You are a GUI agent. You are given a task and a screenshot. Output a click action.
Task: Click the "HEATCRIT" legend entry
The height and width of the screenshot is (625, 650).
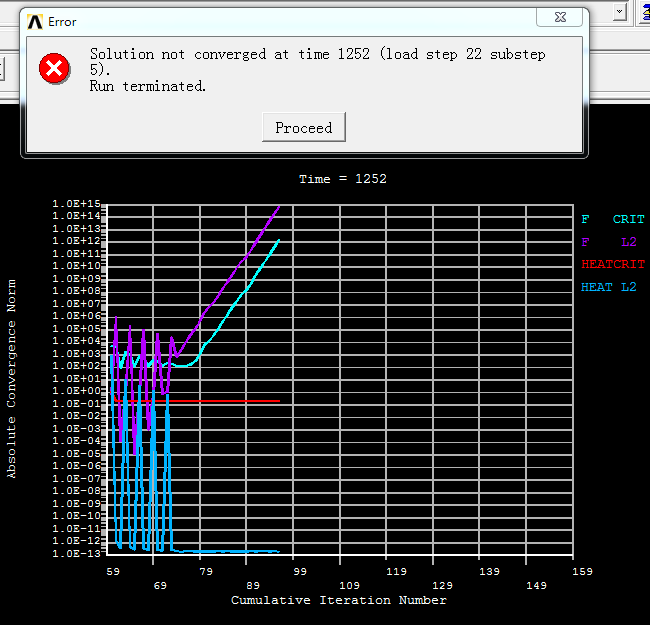(613, 264)
